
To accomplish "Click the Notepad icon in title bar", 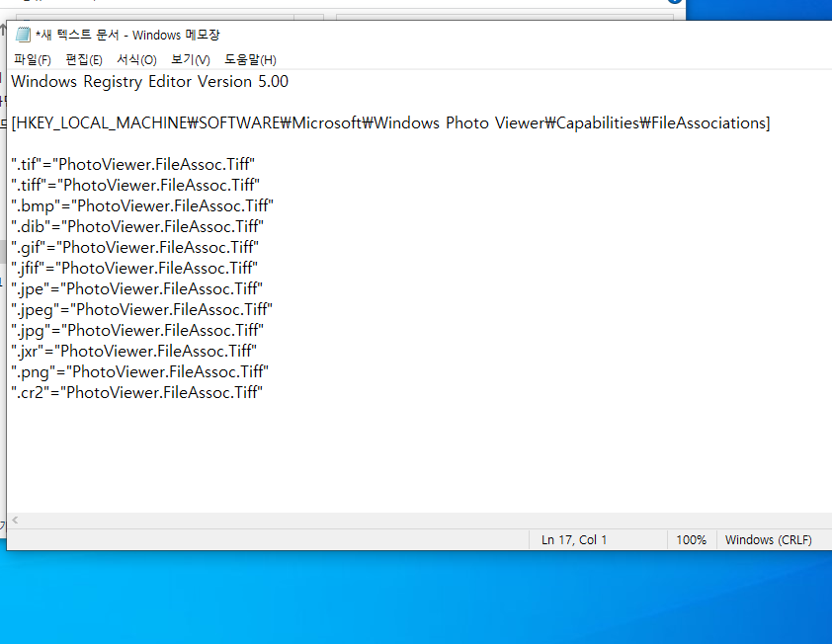I will pos(23,35).
